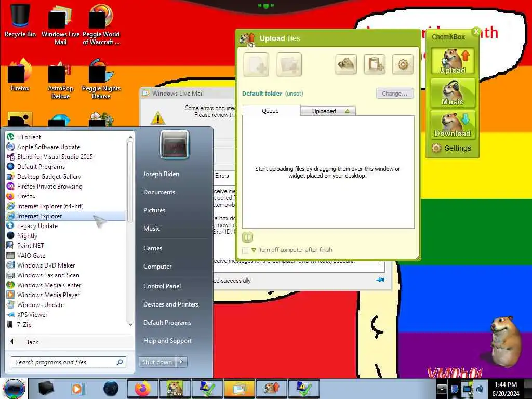
Task: Select the Errors tab in Windows Live Mail
Action: point(222,176)
